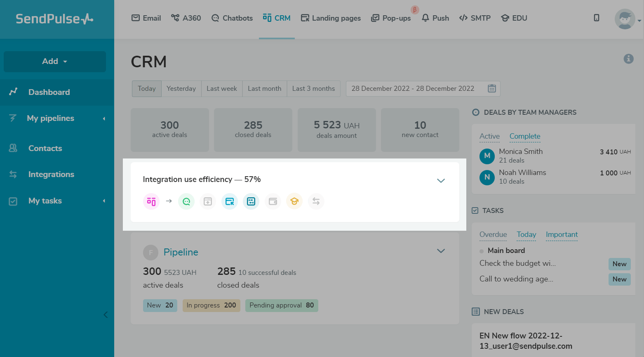This screenshot has height=357, width=644.
Task: Go to the EDU section
Action: (x=514, y=18)
